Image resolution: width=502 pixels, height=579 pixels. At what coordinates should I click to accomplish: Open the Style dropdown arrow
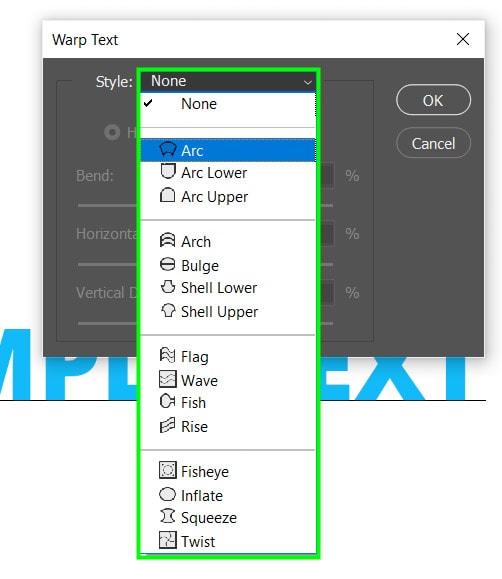tap(307, 82)
